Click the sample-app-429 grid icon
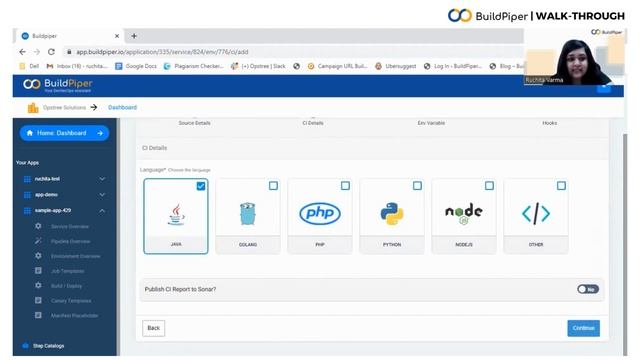The width and height of the screenshot is (640, 360). (27, 211)
